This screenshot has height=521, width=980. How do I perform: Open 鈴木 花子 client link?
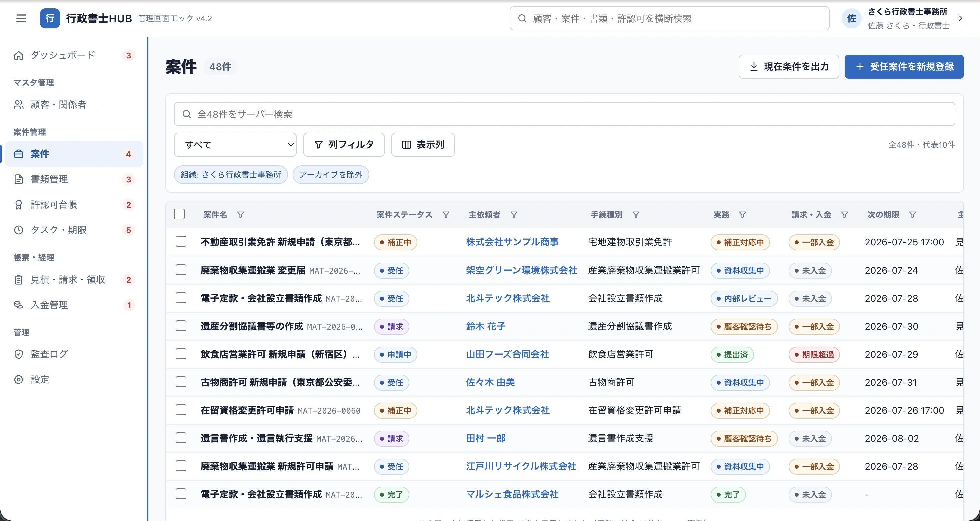pyautogui.click(x=485, y=326)
